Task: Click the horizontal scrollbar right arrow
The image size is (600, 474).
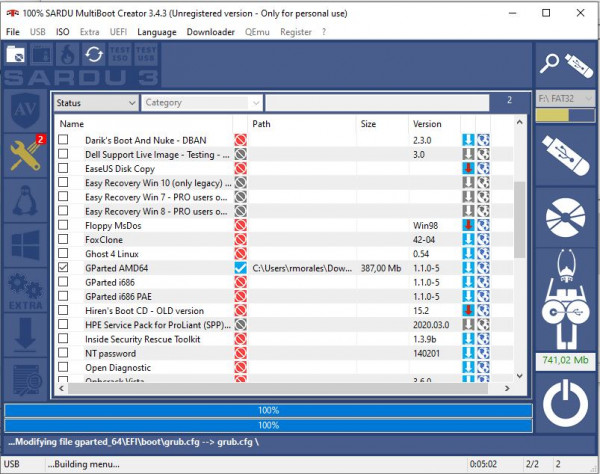Action: point(507,388)
